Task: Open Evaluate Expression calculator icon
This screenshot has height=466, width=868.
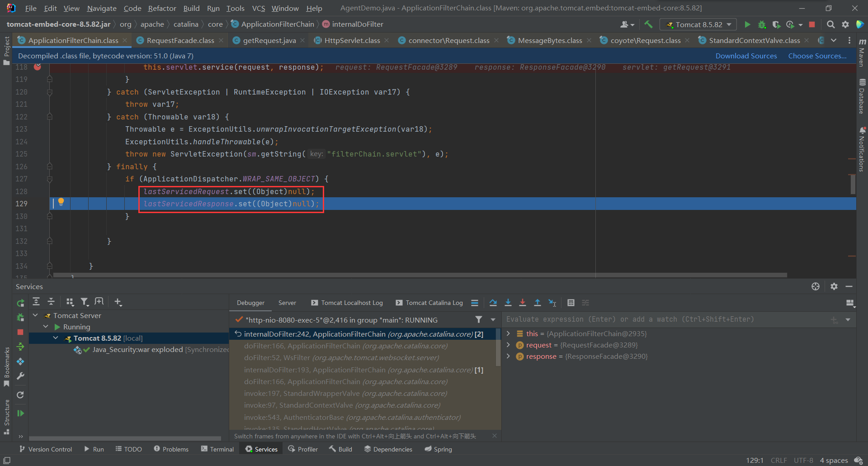Action: click(571, 303)
